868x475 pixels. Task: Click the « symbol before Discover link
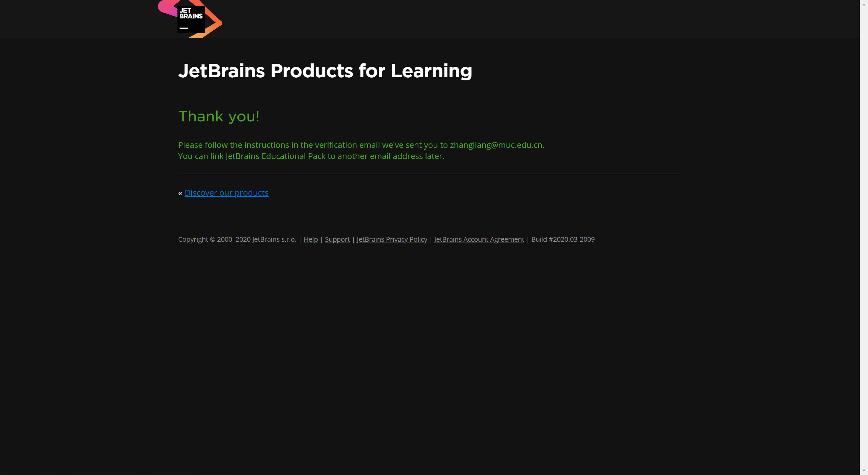(180, 193)
